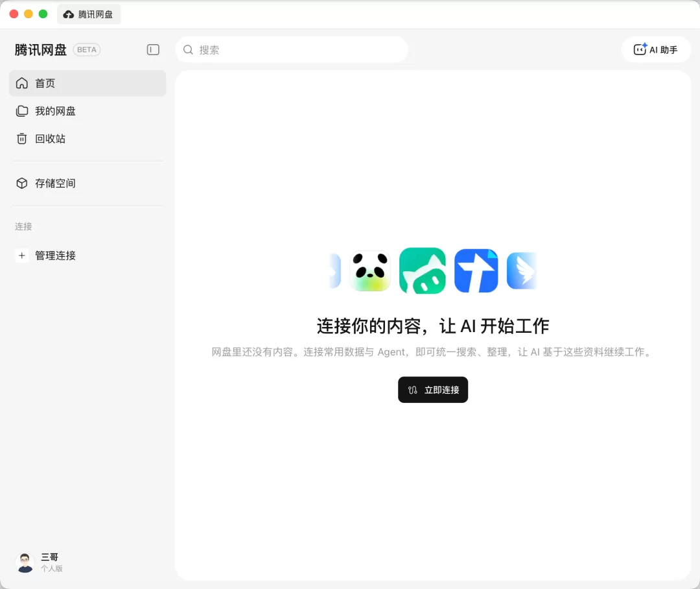Click the 三哥 account name

pyautogui.click(x=49, y=557)
